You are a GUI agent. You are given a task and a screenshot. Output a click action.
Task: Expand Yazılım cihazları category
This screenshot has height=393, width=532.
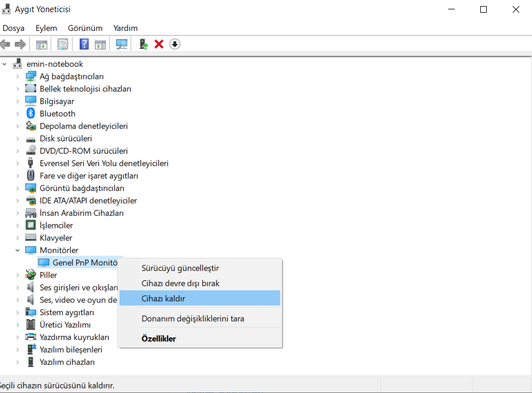[18, 362]
